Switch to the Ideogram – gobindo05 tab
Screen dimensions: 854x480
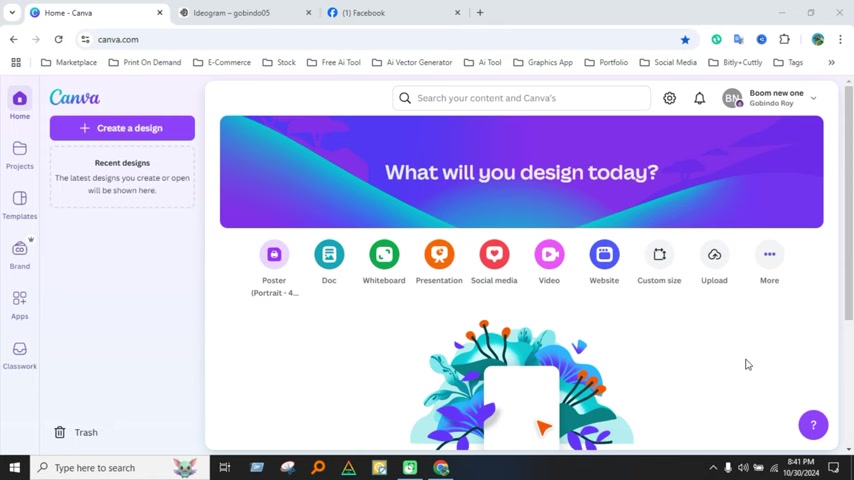(x=245, y=13)
